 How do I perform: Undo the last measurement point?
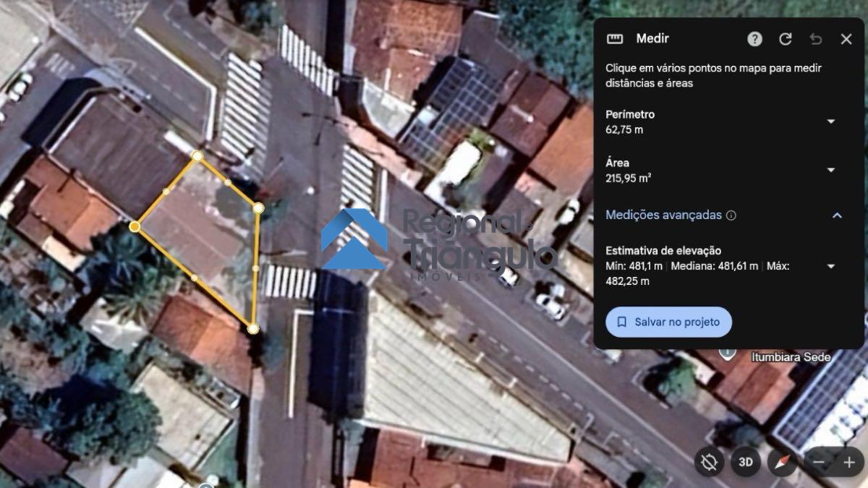tap(816, 39)
